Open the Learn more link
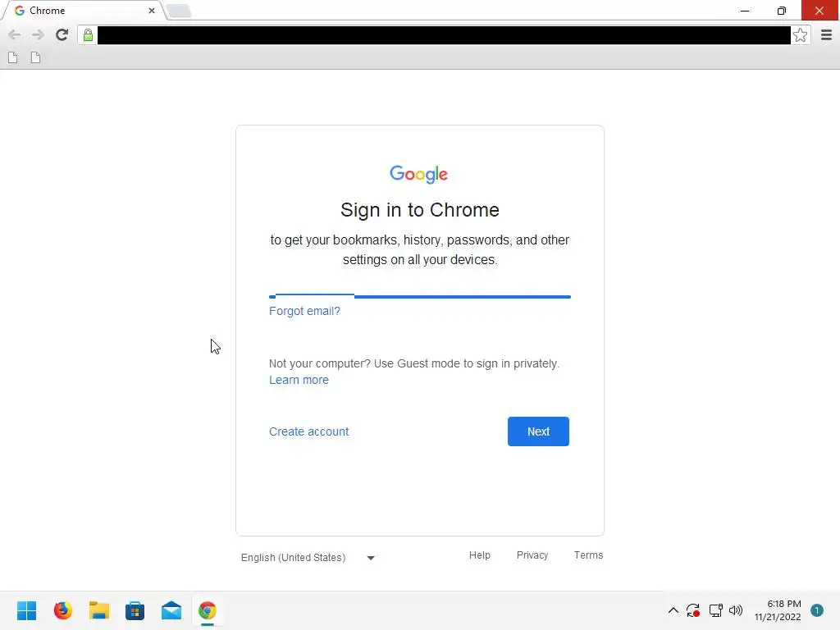 (x=299, y=380)
